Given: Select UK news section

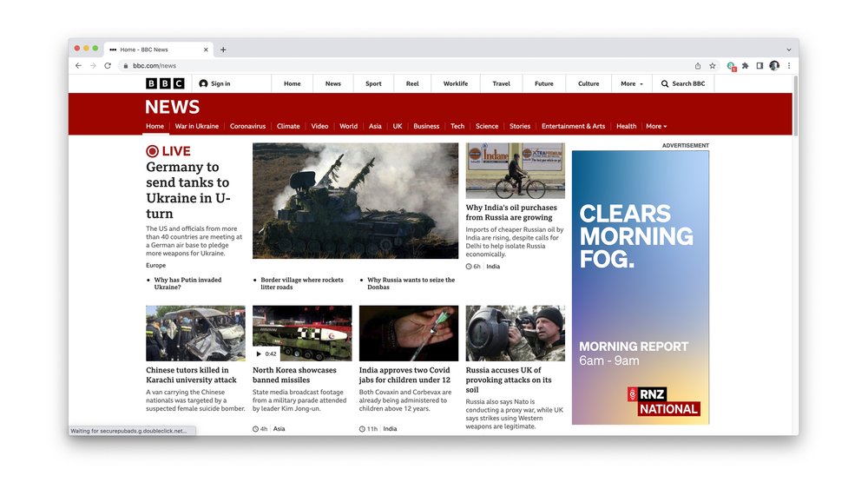Looking at the screenshot, I should tap(398, 126).
